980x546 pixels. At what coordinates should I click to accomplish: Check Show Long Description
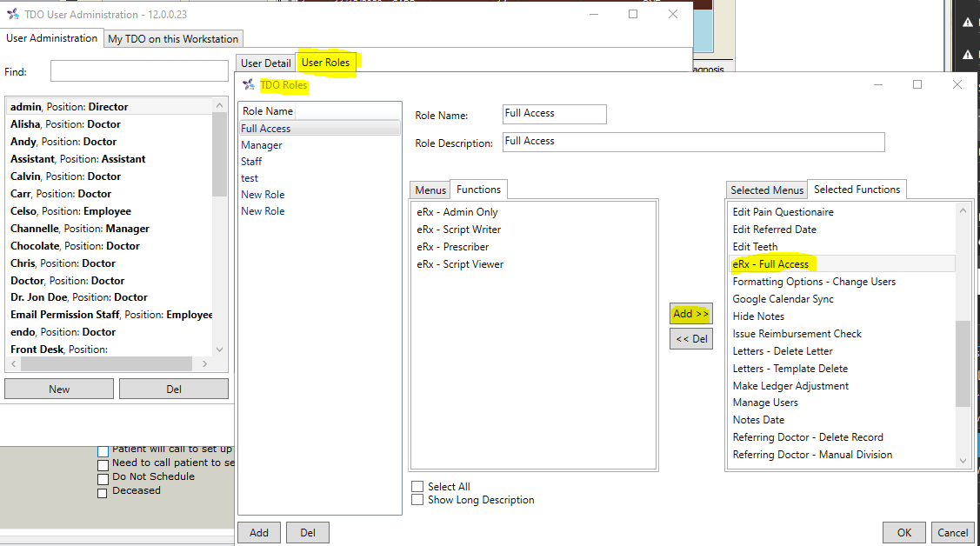416,499
